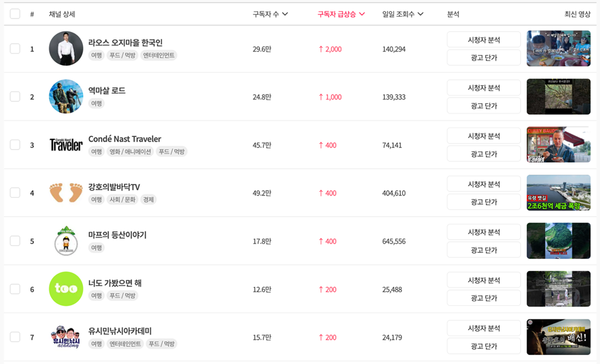Viewport: 600px width, 364px height.
Task: Open the Condé Nast Traveler logo
Action: pos(66,145)
